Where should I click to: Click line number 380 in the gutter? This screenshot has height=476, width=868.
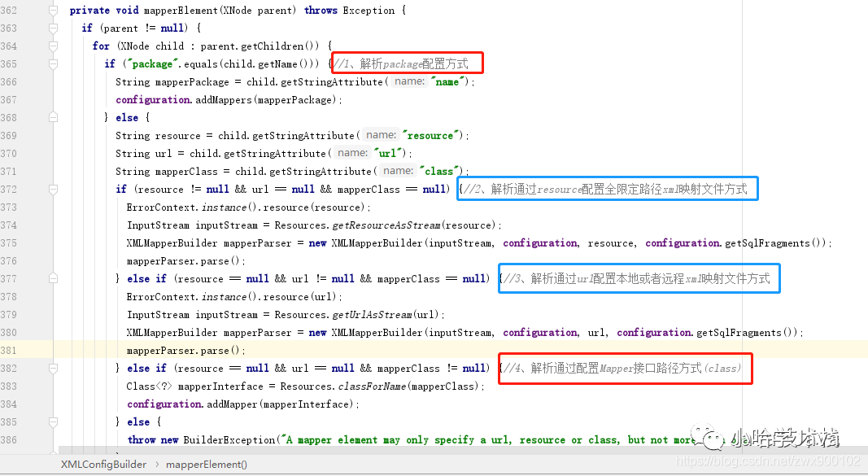coord(9,333)
